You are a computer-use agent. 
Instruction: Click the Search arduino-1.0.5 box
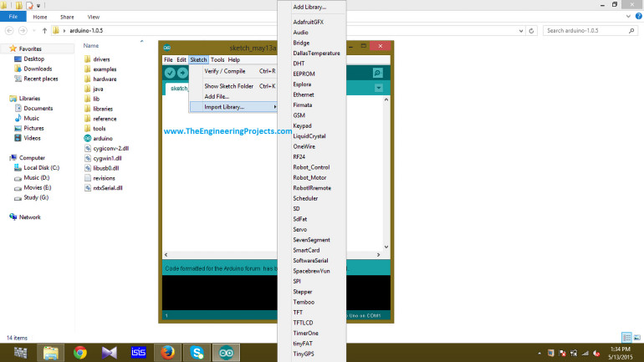pyautogui.click(x=588, y=31)
